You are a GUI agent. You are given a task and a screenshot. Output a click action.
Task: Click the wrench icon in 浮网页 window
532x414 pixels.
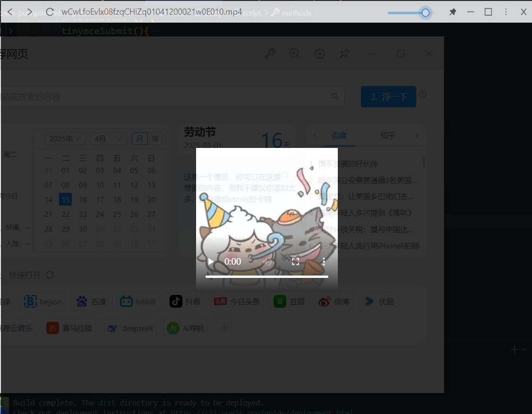pos(270,53)
